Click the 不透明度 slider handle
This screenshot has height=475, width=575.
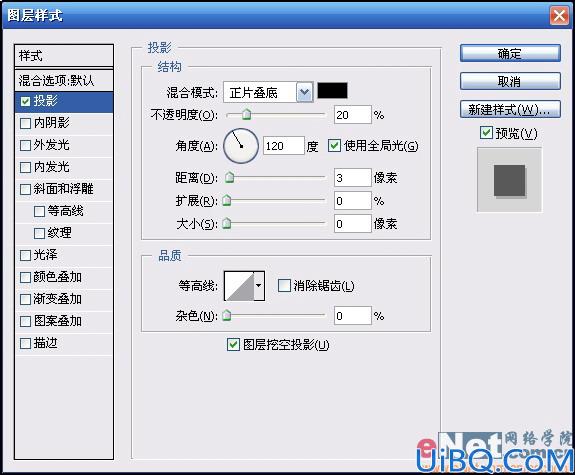click(247, 114)
